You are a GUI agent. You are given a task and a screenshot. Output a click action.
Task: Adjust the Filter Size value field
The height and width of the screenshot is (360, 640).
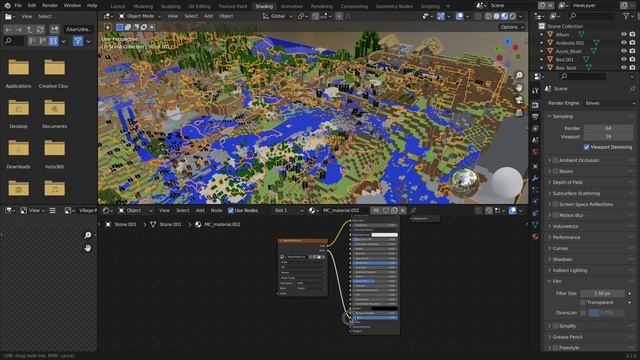point(602,293)
